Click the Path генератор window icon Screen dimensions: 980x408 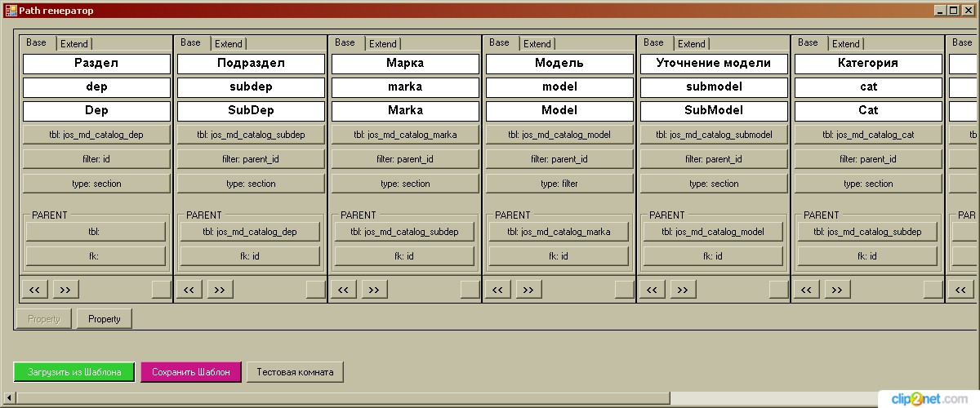tap(11, 11)
